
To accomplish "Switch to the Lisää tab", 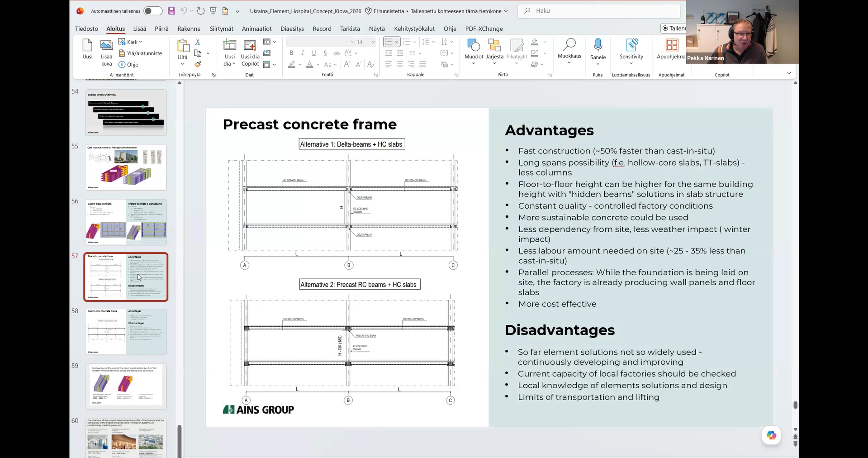I will click(140, 29).
